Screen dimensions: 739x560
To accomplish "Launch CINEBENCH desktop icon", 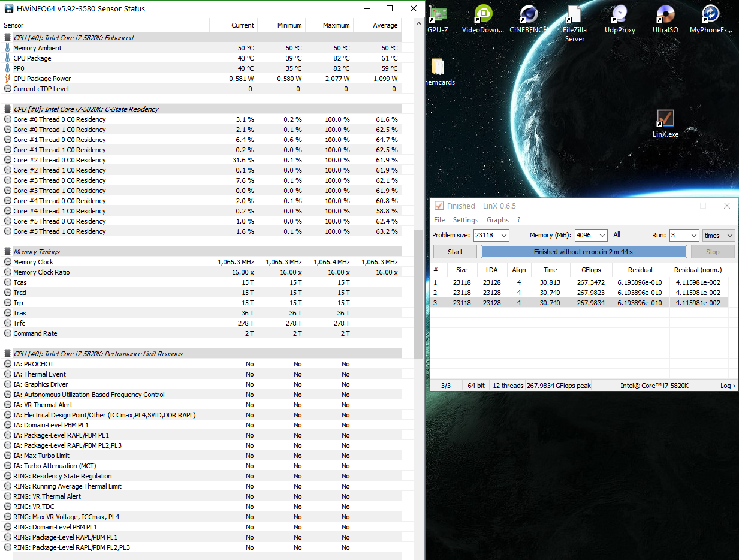I will coord(528,19).
